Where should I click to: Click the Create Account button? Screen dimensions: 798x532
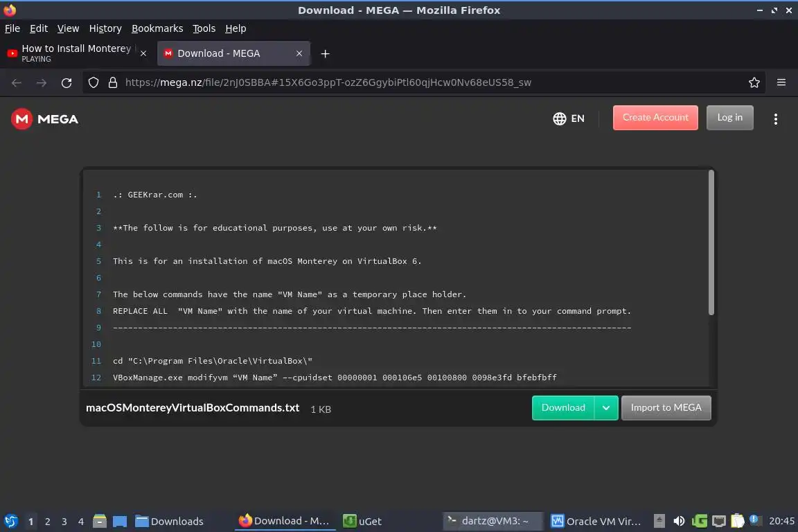[655, 118]
